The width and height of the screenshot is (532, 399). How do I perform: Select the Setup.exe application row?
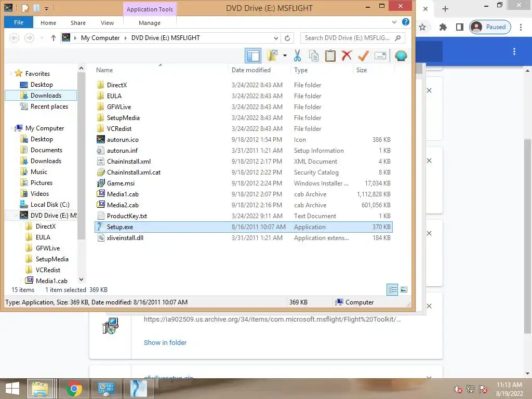pos(244,227)
